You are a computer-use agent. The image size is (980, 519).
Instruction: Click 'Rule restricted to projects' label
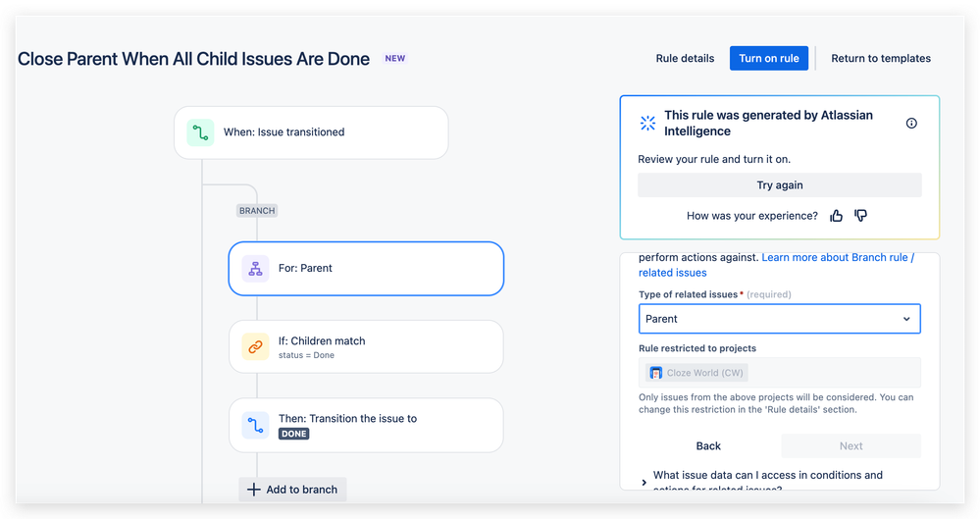(697, 348)
